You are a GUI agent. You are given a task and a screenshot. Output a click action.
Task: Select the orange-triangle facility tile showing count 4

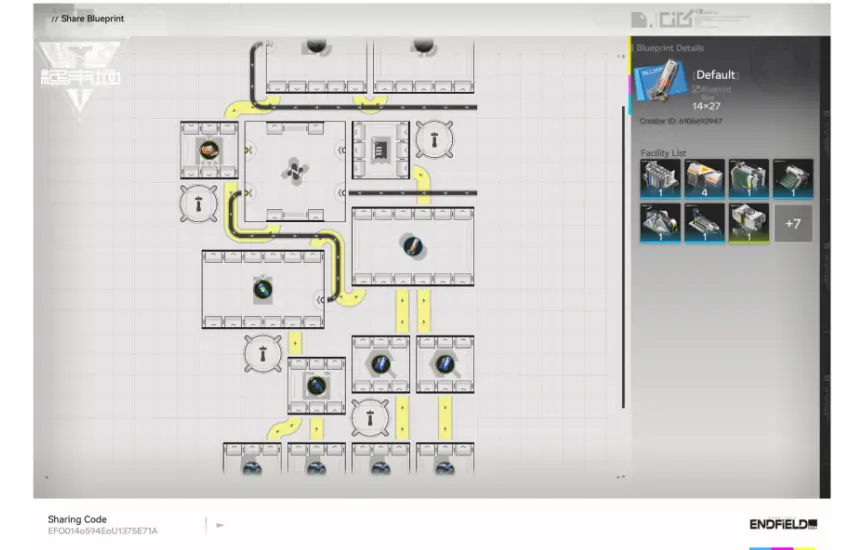tap(704, 179)
